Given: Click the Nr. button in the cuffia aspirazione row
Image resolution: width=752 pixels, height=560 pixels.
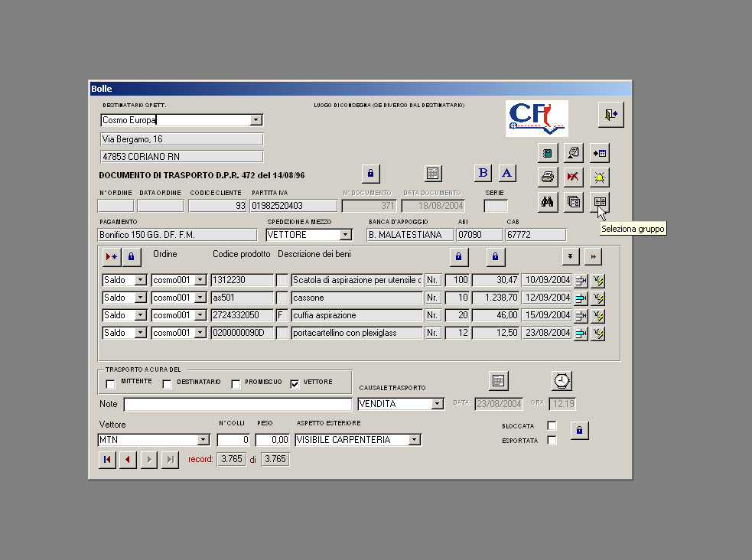Looking at the screenshot, I should pos(432,315).
